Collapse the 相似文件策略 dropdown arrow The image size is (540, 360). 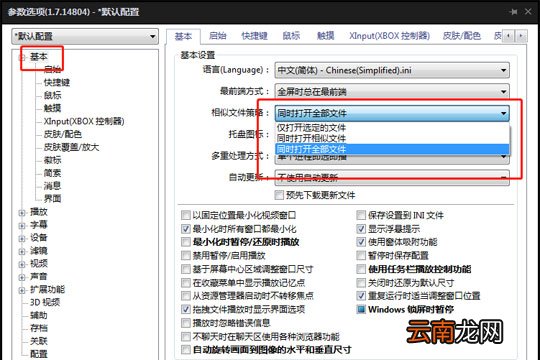pyautogui.click(x=503, y=113)
